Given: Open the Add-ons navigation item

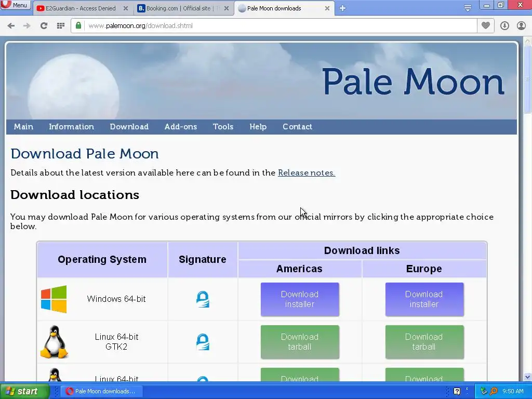Looking at the screenshot, I should [180, 127].
